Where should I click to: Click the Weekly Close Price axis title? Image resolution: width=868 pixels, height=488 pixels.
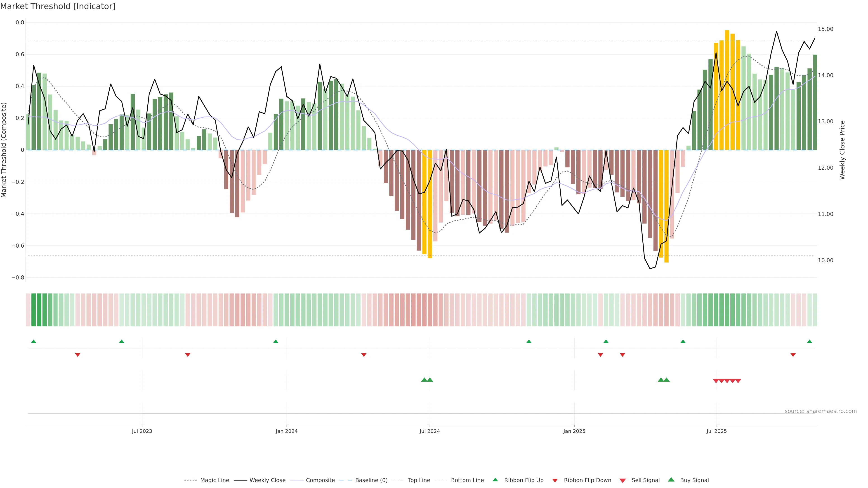pos(842,150)
